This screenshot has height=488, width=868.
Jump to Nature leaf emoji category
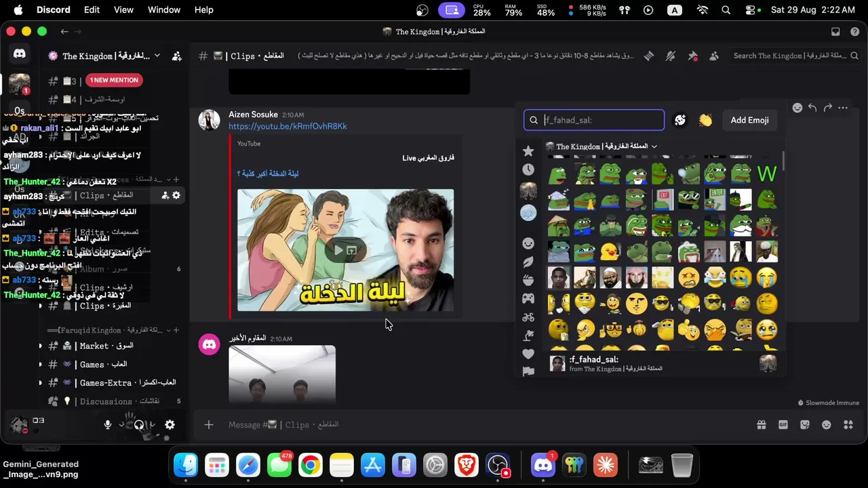528,262
